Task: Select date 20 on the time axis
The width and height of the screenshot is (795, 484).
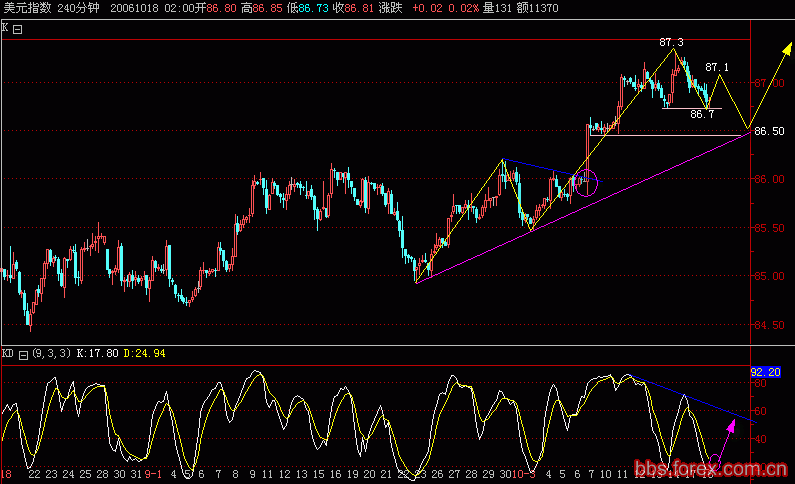Action: click(369, 474)
